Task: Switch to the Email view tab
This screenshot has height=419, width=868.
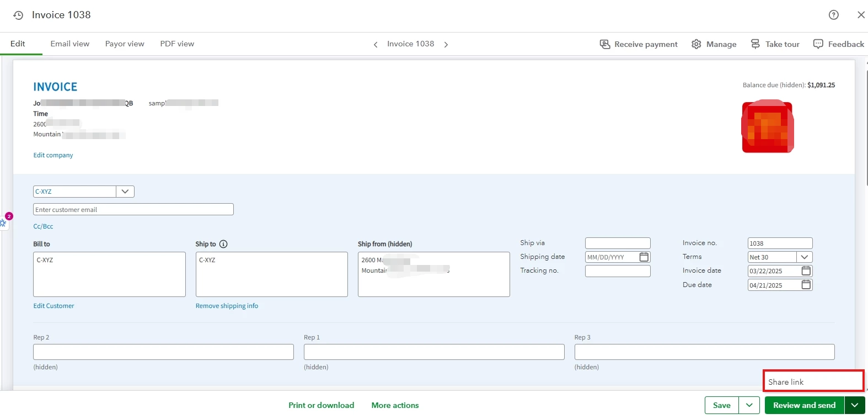Action: tap(70, 44)
